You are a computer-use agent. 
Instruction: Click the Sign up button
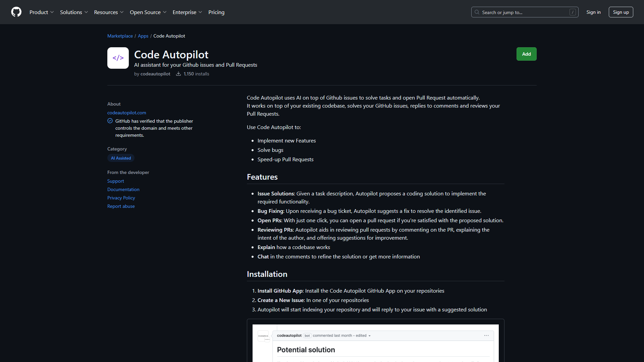click(x=621, y=12)
